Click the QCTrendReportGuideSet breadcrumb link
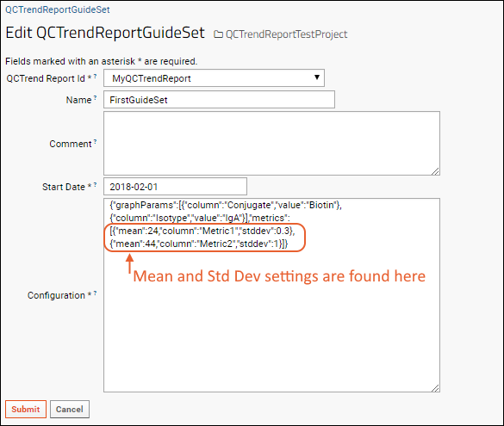Image resolution: width=504 pixels, height=426 pixels. [58, 9]
